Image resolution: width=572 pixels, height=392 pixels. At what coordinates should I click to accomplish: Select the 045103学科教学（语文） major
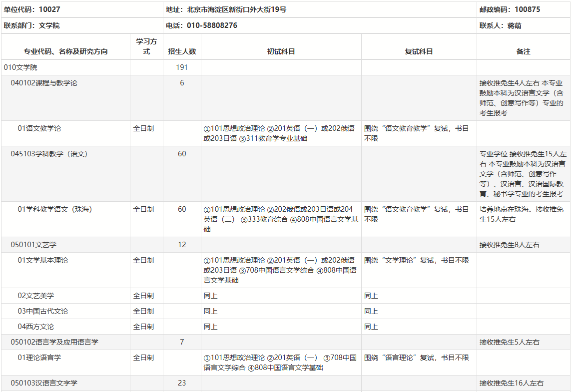[x=49, y=154]
